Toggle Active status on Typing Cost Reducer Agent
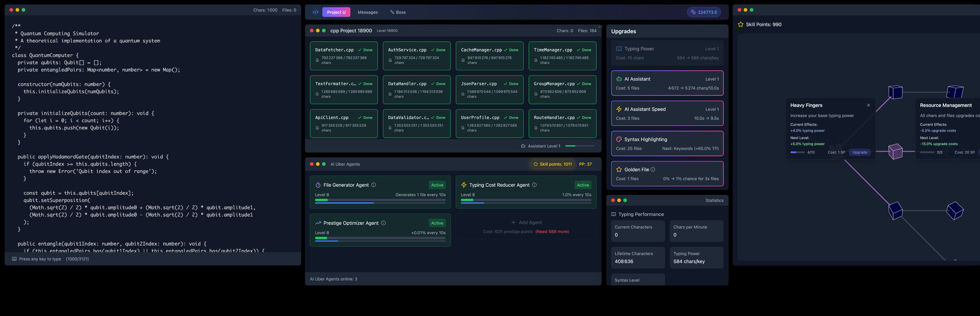 pos(583,185)
